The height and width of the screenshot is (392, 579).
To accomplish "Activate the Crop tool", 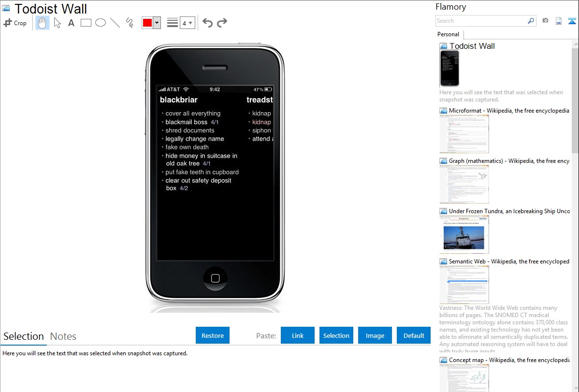I will [15, 23].
